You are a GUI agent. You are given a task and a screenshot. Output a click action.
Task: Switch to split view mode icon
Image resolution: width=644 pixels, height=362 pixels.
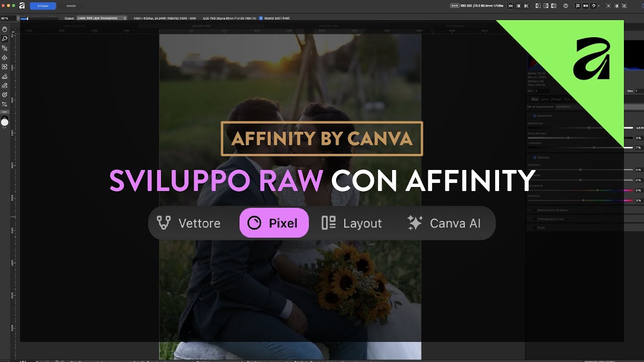518,6
